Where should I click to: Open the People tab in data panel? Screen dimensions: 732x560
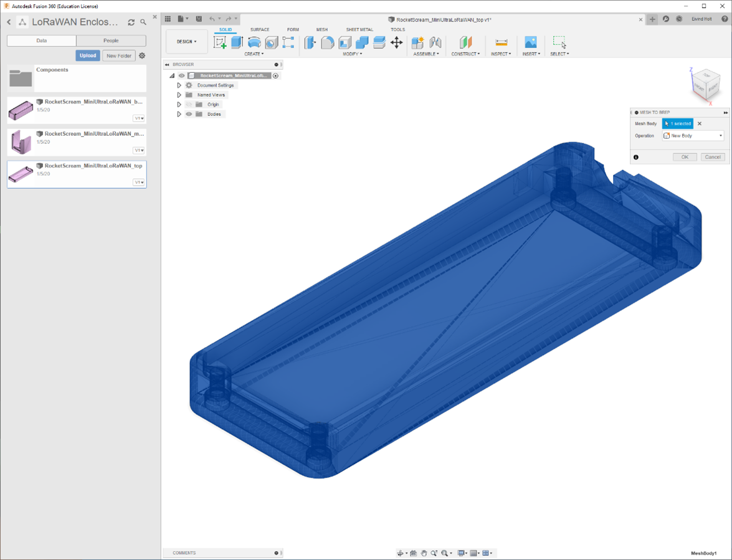pyautogui.click(x=111, y=40)
